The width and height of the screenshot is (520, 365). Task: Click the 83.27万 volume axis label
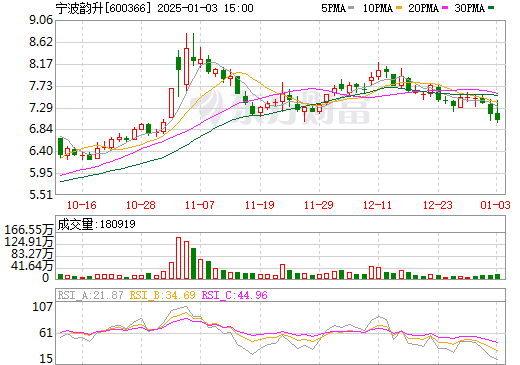pyautogui.click(x=32, y=254)
